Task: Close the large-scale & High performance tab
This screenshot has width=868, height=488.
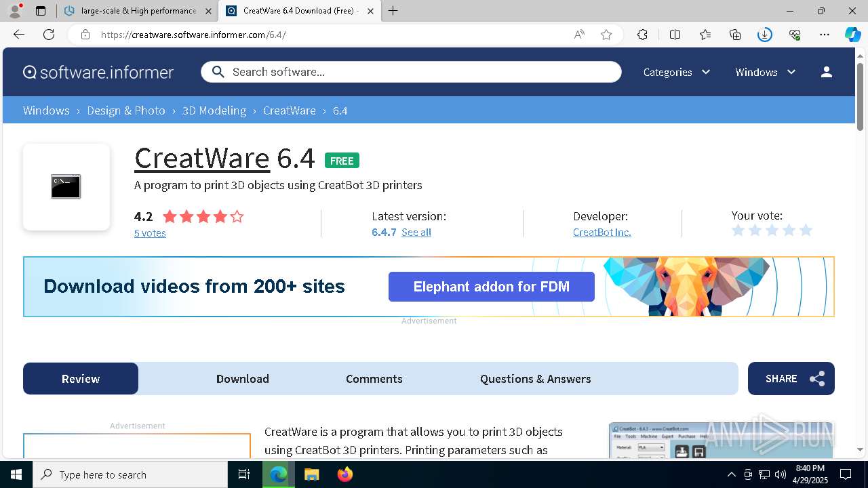Action: coord(208,11)
